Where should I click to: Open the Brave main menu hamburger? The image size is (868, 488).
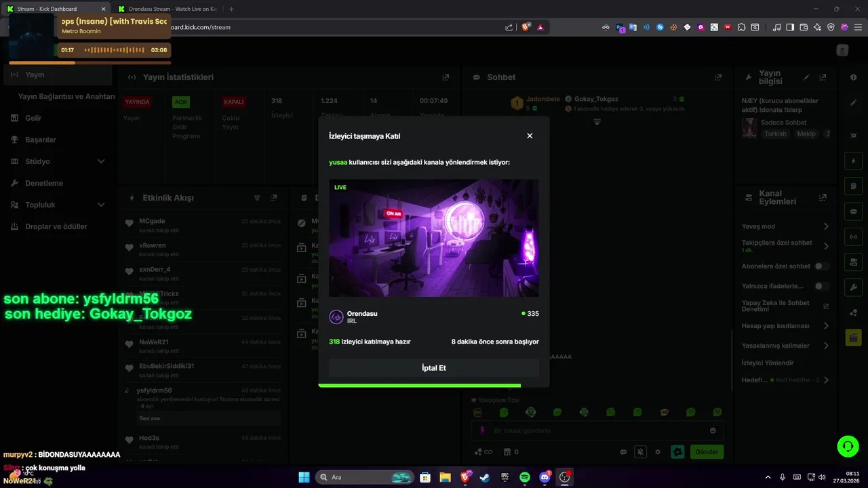(x=858, y=27)
